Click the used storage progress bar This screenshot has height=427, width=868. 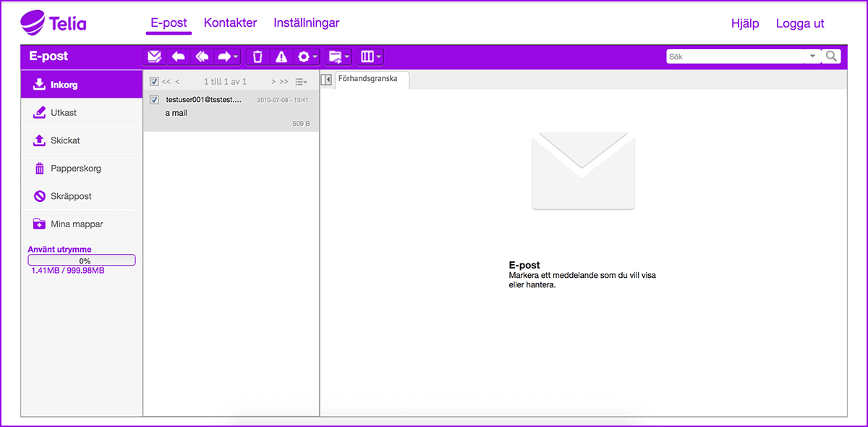(82, 261)
